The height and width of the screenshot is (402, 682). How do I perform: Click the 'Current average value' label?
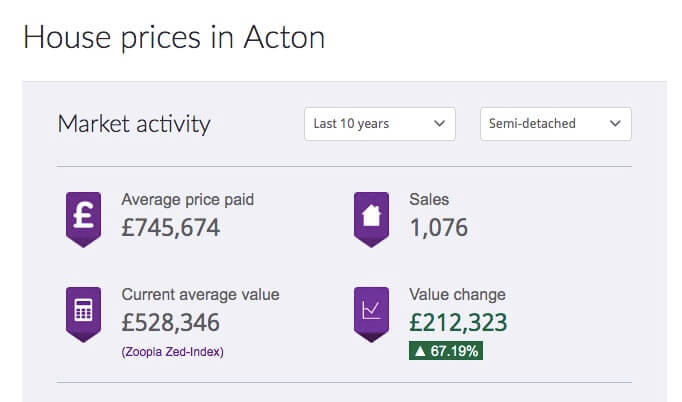tap(200, 295)
